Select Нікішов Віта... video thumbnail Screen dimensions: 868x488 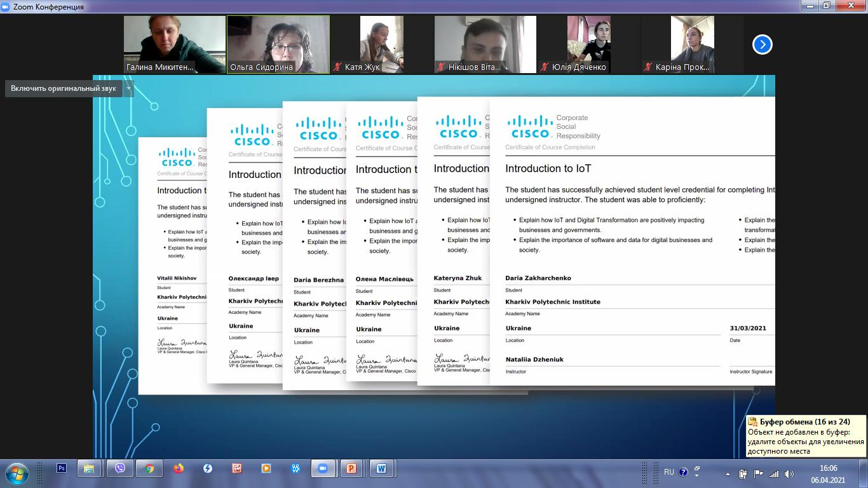(485, 44)
